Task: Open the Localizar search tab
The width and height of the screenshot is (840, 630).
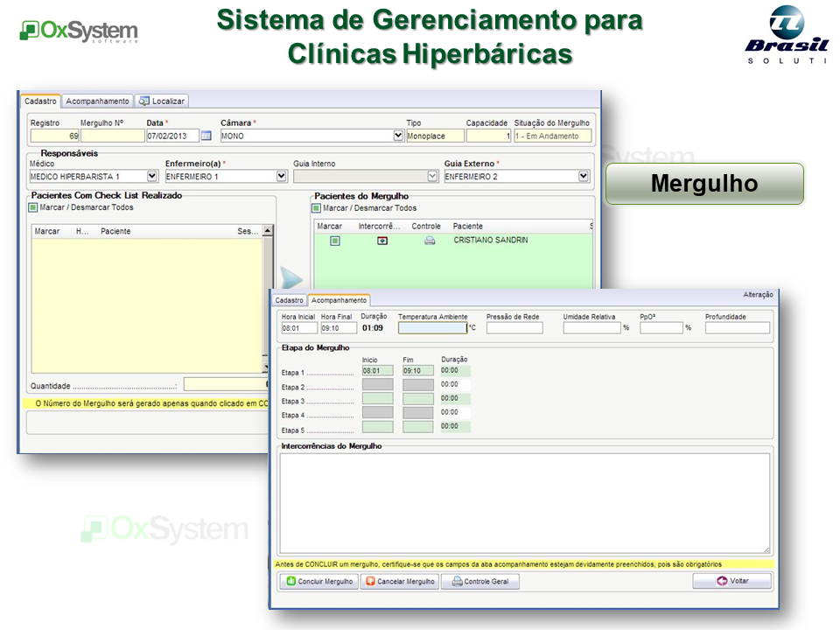Action: (x=162, y=101)
